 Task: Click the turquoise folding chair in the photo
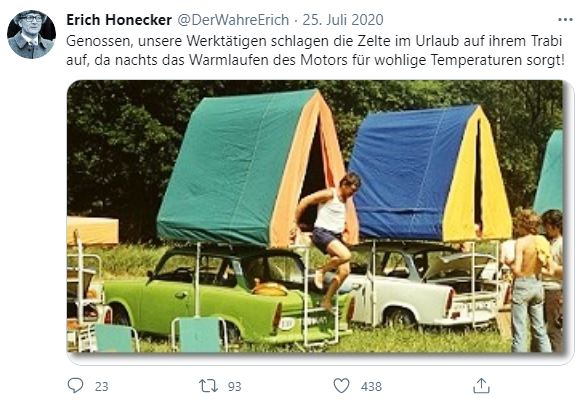click(x=199, y=334)
